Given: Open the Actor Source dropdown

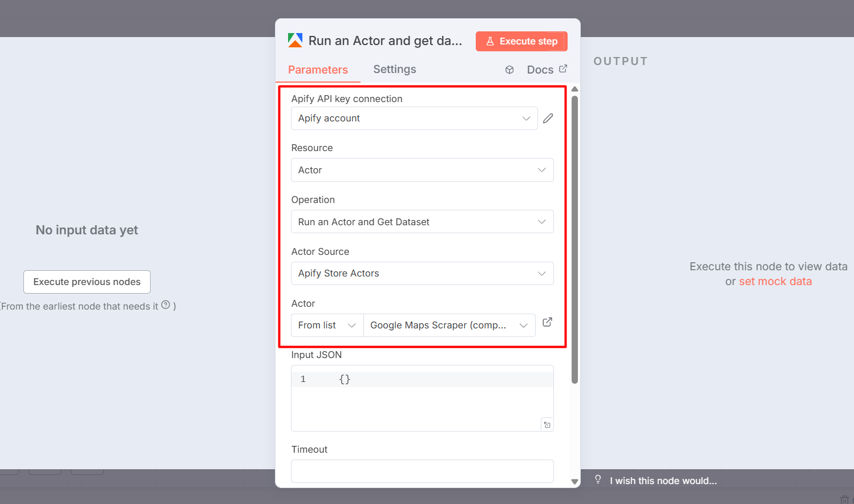Looking at the screenshot, I should 422,274.
